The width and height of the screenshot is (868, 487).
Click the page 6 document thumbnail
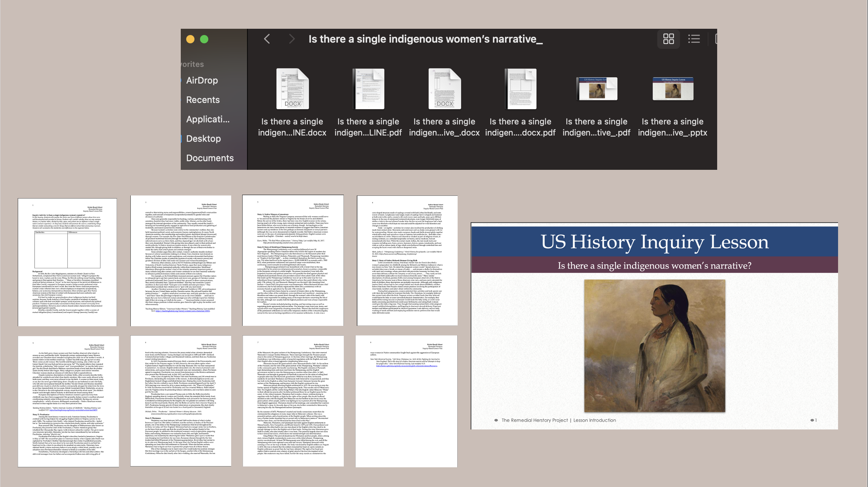pos(181,401)
